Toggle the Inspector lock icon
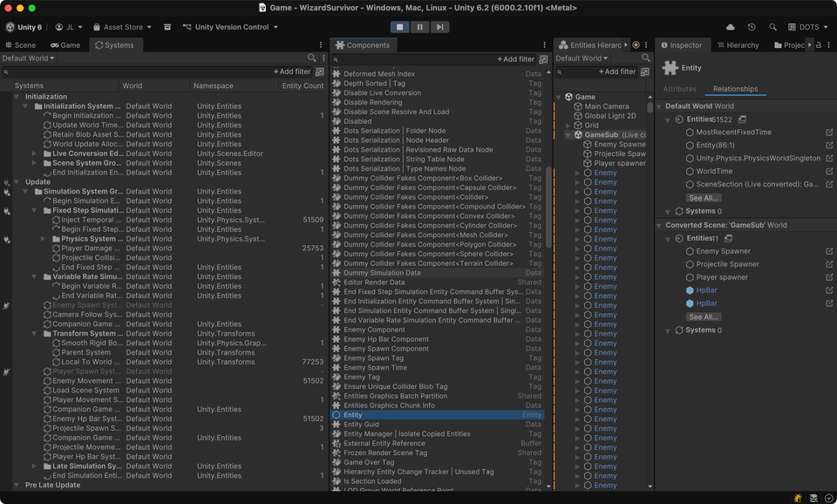This screenshot has height=504, width=837. pos(819,45)
